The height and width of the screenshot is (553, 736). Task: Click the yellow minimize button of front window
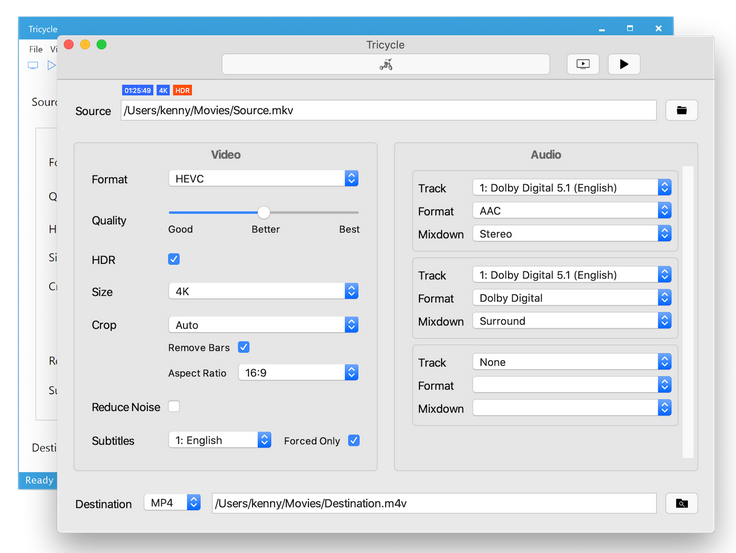[85, 45]
